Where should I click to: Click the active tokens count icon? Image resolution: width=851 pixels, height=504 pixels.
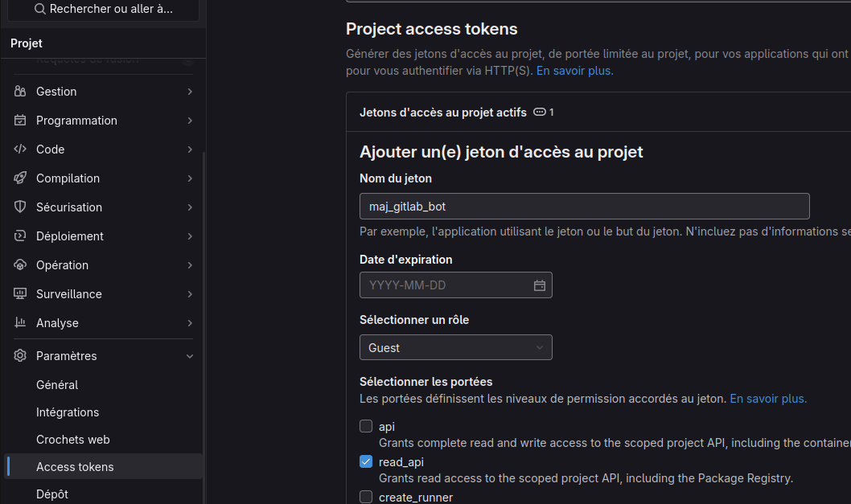tap(540, 112)
